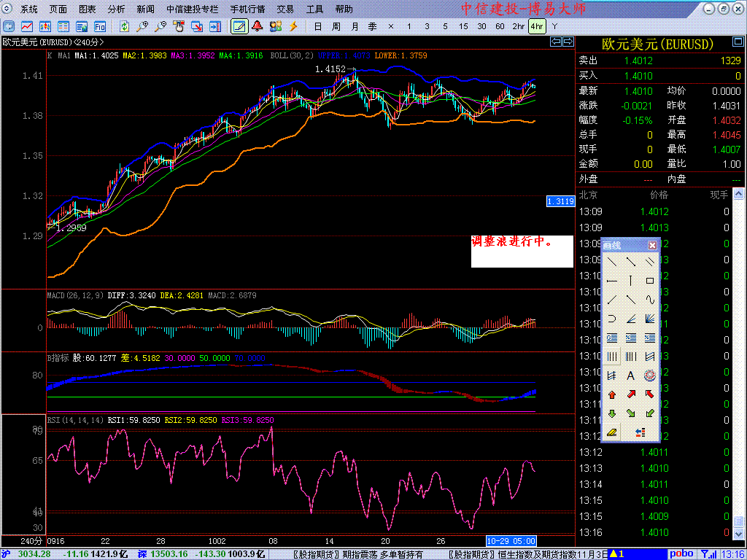The image size is (747, 560).
Task: Click the zoom-in magnifier icon
Action: tap(142, 26)
